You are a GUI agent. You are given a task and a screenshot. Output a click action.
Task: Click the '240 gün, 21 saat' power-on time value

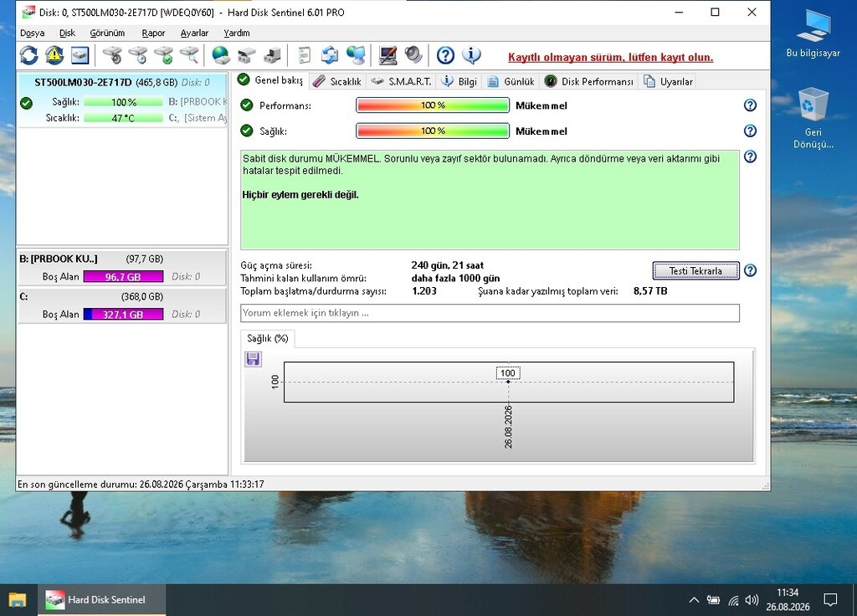(447, 265)
